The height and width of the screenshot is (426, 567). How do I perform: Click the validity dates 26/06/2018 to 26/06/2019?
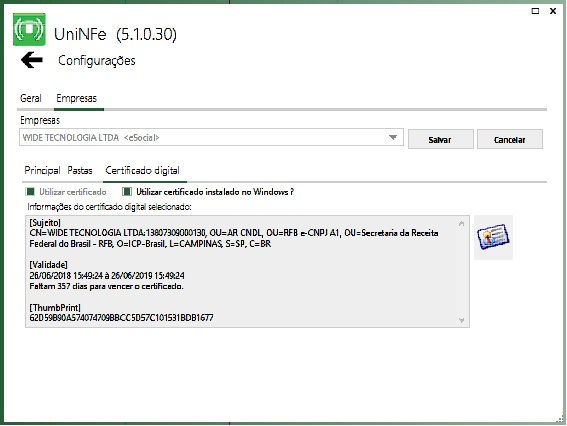[x=107, y=276]
